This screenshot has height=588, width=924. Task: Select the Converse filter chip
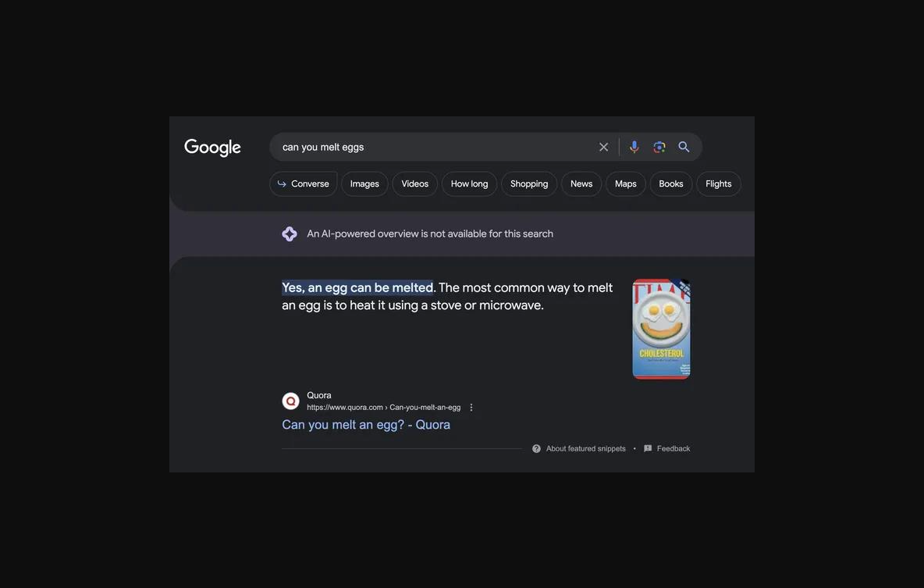click(x=304, y=184)
